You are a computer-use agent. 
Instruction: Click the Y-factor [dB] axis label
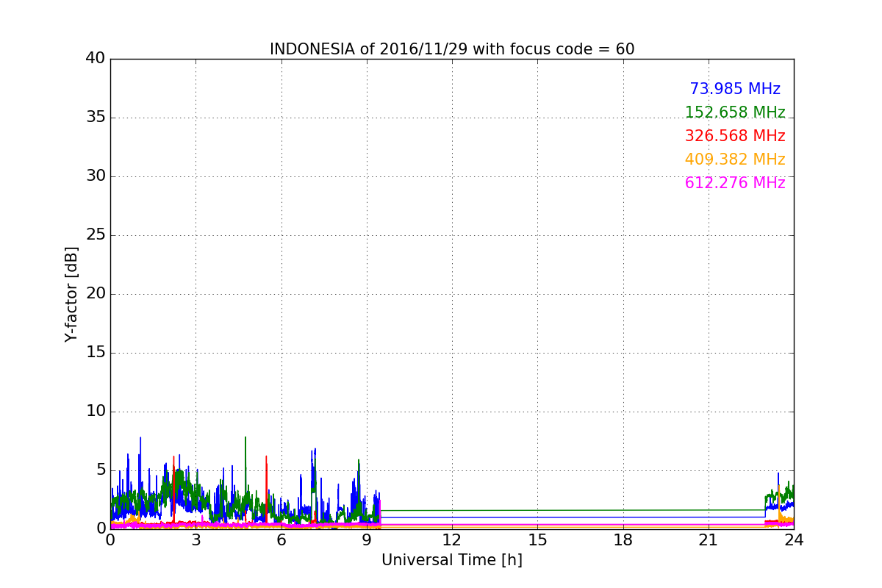(71, 294)
